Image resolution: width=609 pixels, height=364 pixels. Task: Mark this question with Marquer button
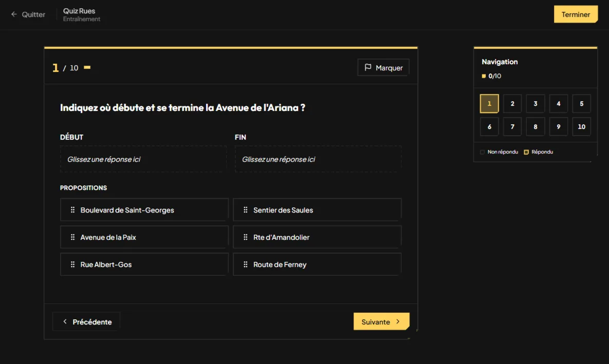click(x=383, y=68)
